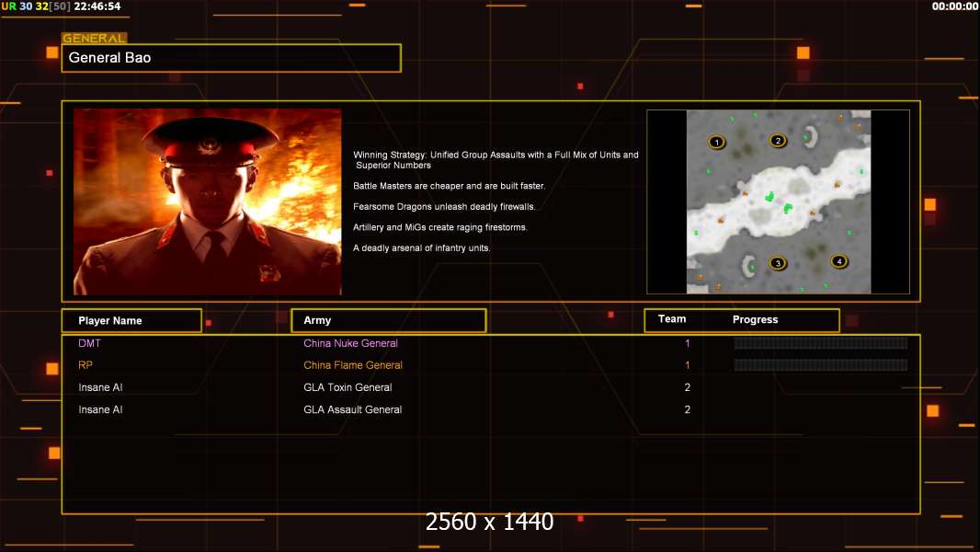Click China Flame General army entry
This screenshot has height=552, width=980.
coord(353,365)
